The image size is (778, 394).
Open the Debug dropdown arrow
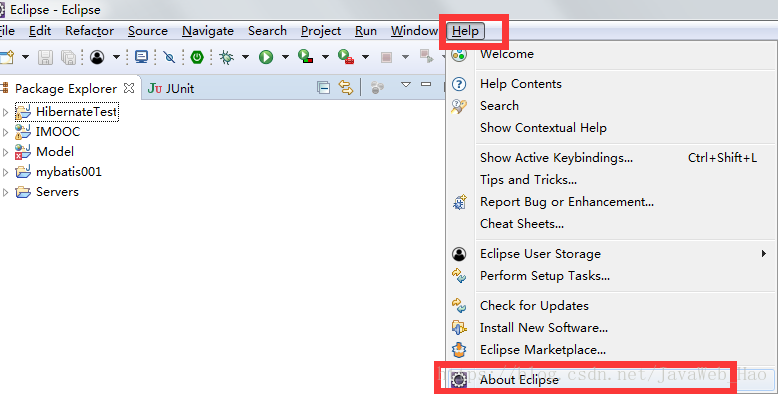point(245,57)
